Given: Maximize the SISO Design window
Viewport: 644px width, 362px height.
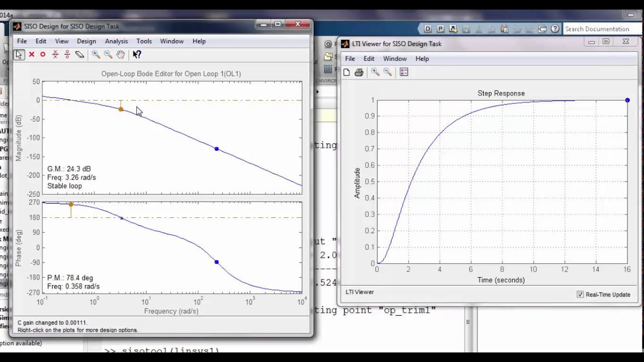Looking at the screenshot, I should pyautogui.click(x=278, y=24).
